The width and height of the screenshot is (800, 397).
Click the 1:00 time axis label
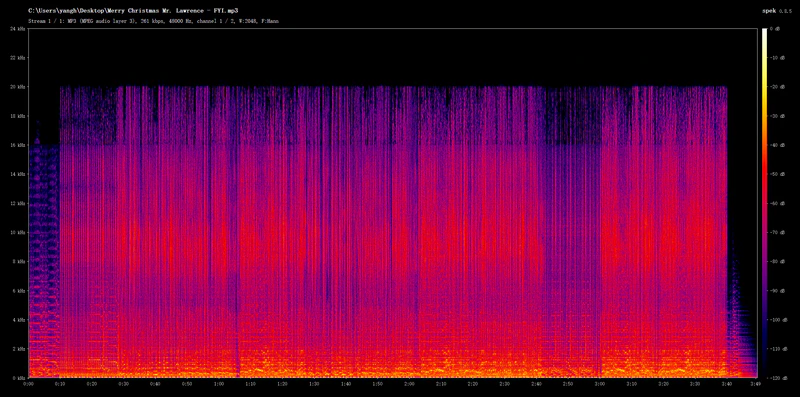[x=219, y=383]
